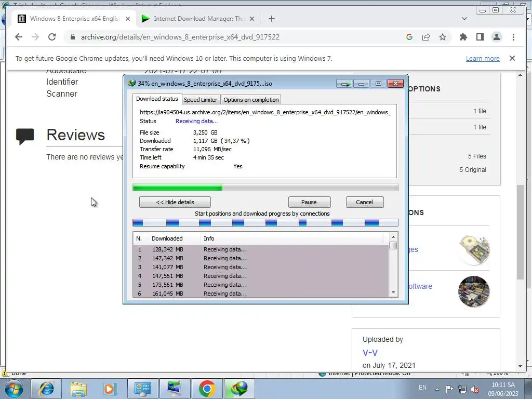
Task: Open Control Panel taskbar icon
Action: [142, 389]
